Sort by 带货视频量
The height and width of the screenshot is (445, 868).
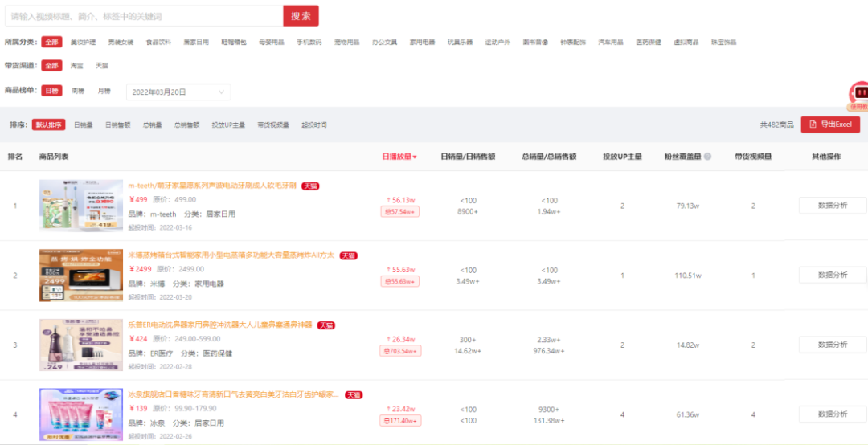(x=273, y=125)
